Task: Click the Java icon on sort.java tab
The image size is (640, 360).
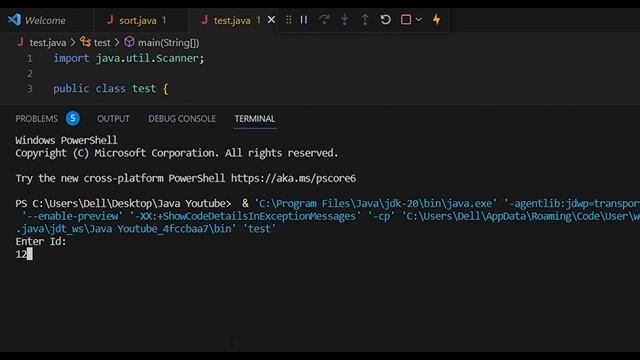Action: (110, 20)
